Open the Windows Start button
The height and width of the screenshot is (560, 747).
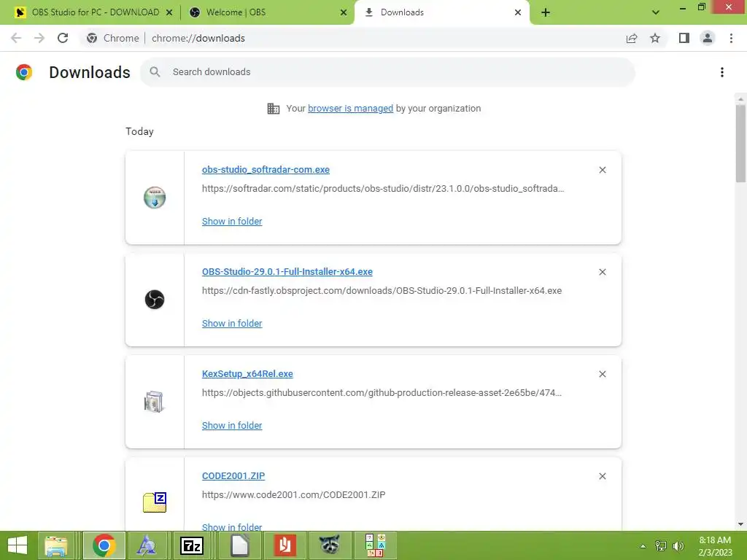click(x=18, y=545)
